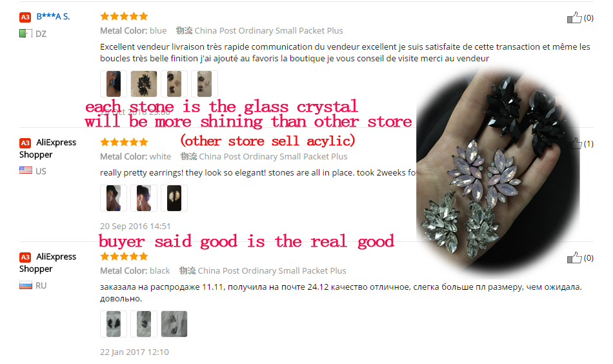Click the Algeria flag icon next to DZ
Screen dimensions: 613x364
click(26, 34)
